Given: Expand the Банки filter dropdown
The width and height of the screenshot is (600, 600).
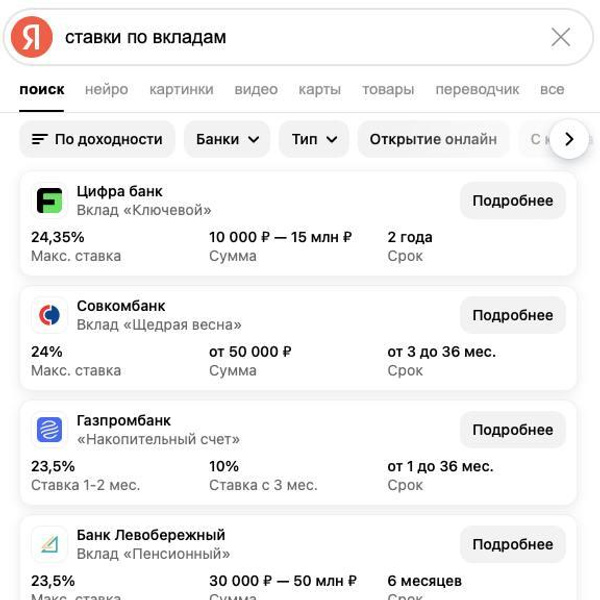Looking at the screenshot, I should (x=227, y=140).
